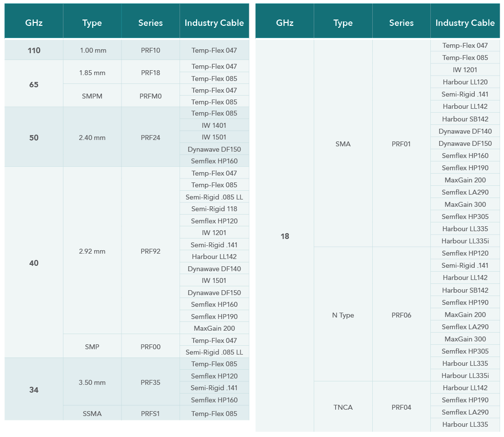
Task: Select the PRF04 series cell
Action: (x=401, y=407)
